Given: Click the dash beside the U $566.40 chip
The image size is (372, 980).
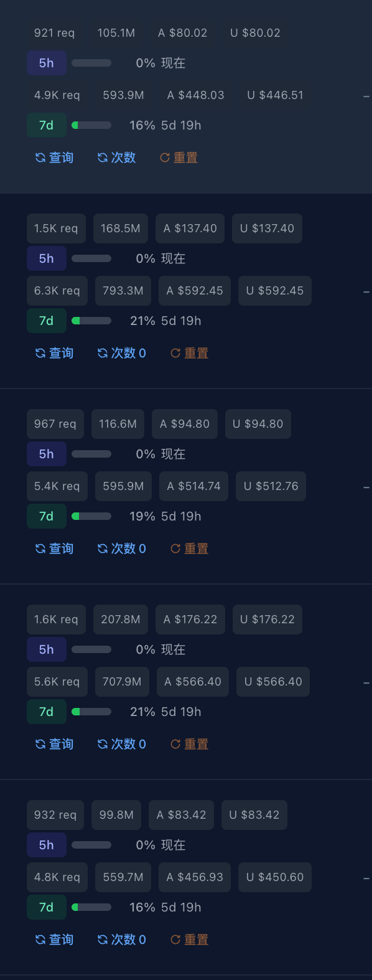Looking at the screenshot, I should (366, 683).
